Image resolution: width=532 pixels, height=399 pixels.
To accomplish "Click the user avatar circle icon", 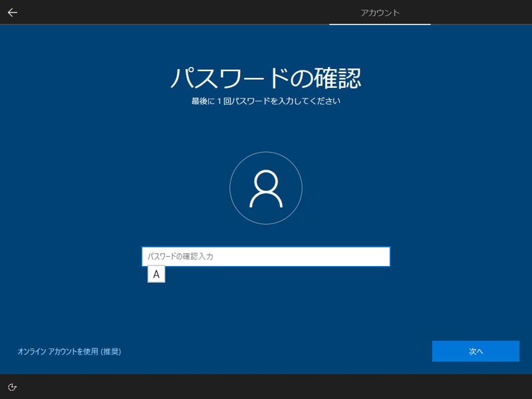I will coord(266,188).
